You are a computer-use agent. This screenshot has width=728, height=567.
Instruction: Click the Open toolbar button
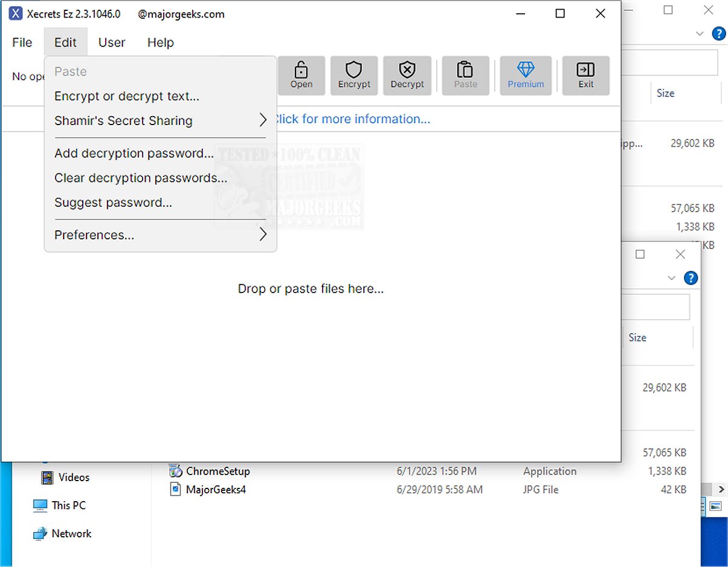(301, 76)
